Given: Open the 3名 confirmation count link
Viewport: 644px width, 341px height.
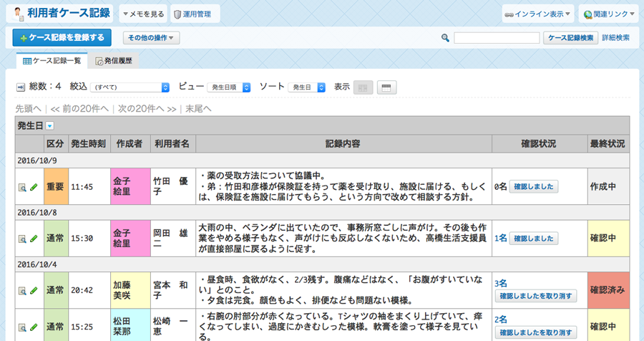Looking at the screenshot, I should 501,284.
